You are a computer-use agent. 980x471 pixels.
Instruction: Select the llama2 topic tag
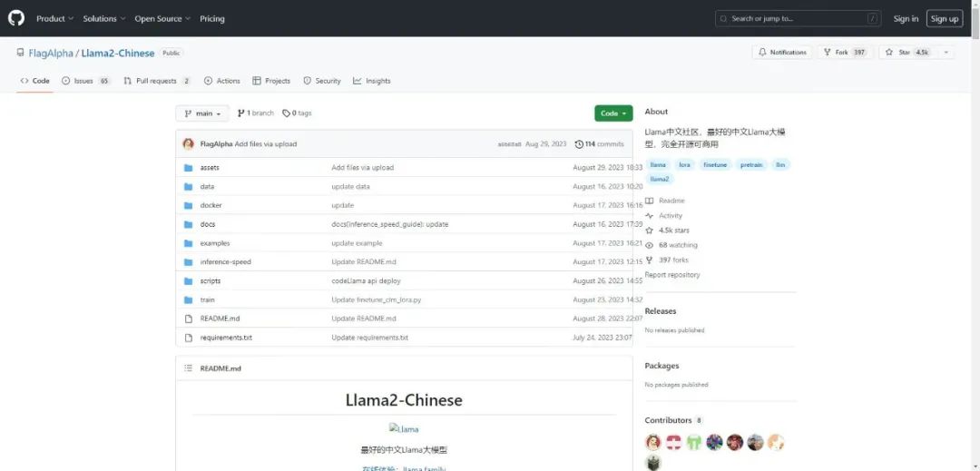(x=660, y=180)
